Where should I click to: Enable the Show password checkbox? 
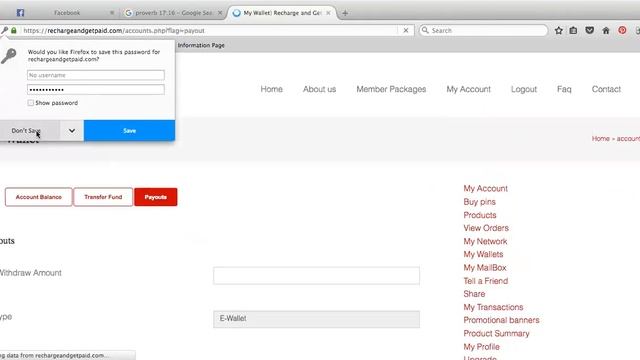(31, 103)
